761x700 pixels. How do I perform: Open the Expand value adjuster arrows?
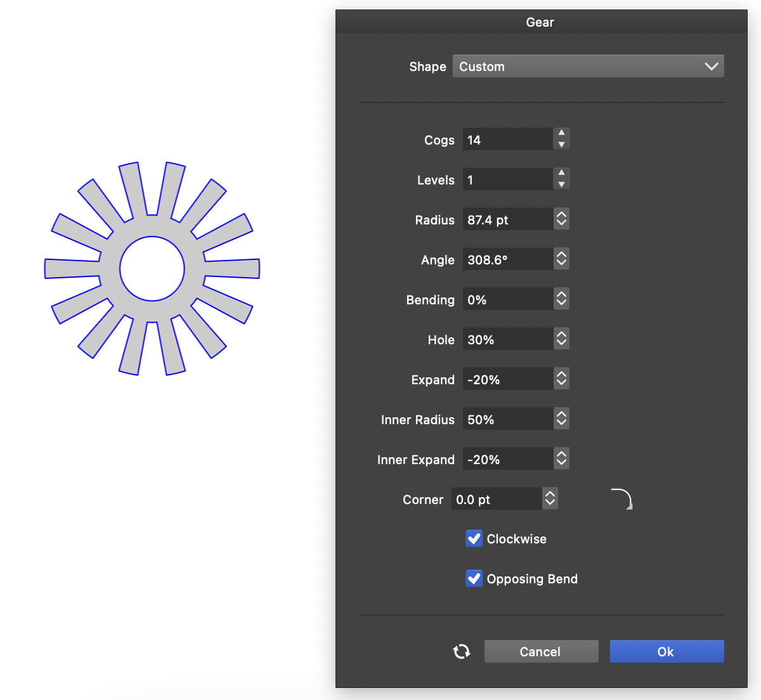(561, 379)
